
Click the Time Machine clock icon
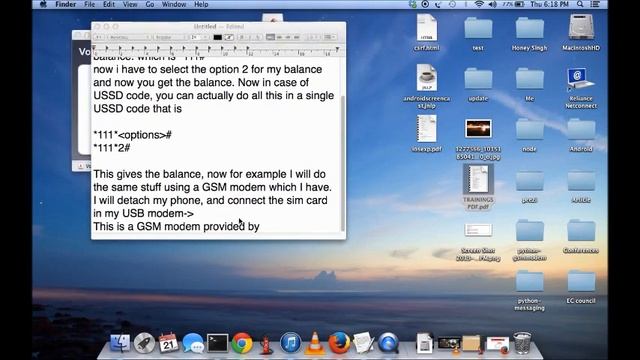pyautogui.click(x=452, y=4)
